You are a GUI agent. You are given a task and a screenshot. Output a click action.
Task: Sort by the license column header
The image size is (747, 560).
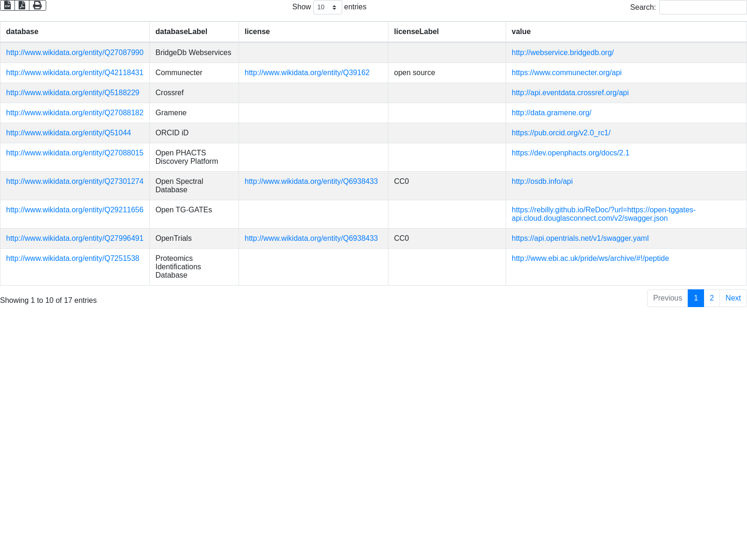click(313, 32)
